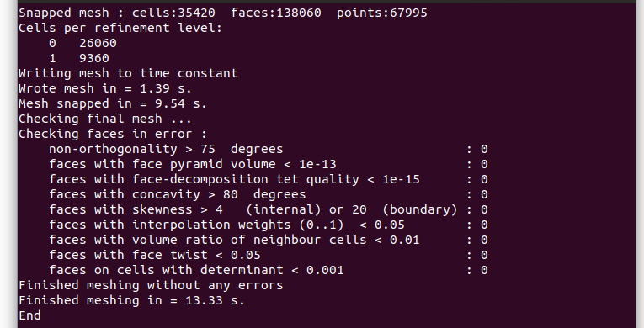The image size is (644, 328).
Task: Click the 'Writing mesh to time constant' line
Action: tap(128, 73)
